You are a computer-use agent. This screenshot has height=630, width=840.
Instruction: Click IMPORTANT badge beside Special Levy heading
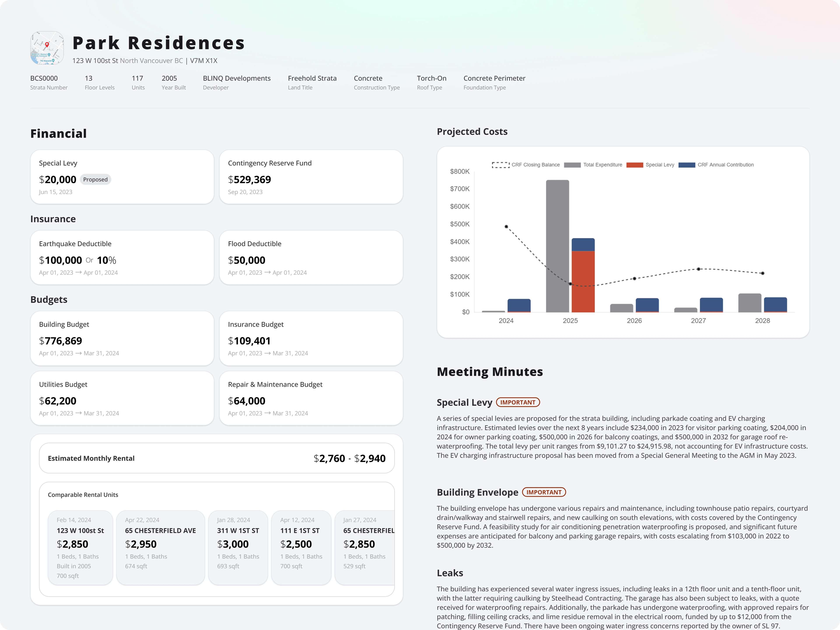(518, 402)
